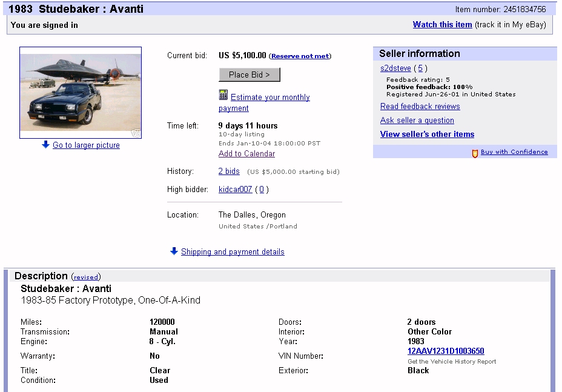Select the You are signed in text
The image size is (562, 392).
(x=44, y=25)
